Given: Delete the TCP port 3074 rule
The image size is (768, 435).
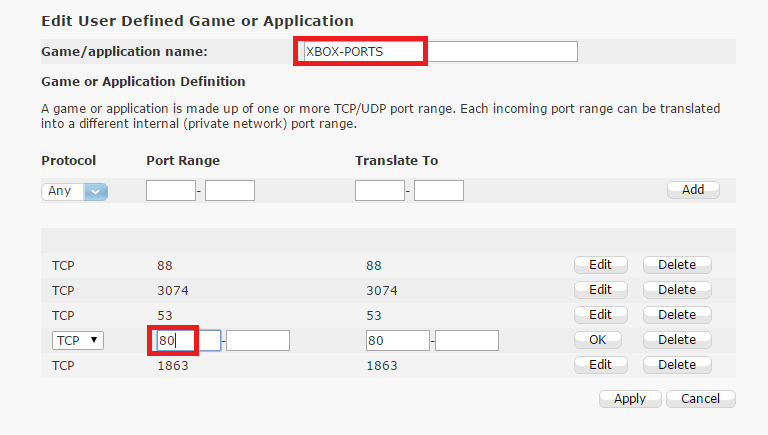Looking at the screenshot, I should point(677,290).
